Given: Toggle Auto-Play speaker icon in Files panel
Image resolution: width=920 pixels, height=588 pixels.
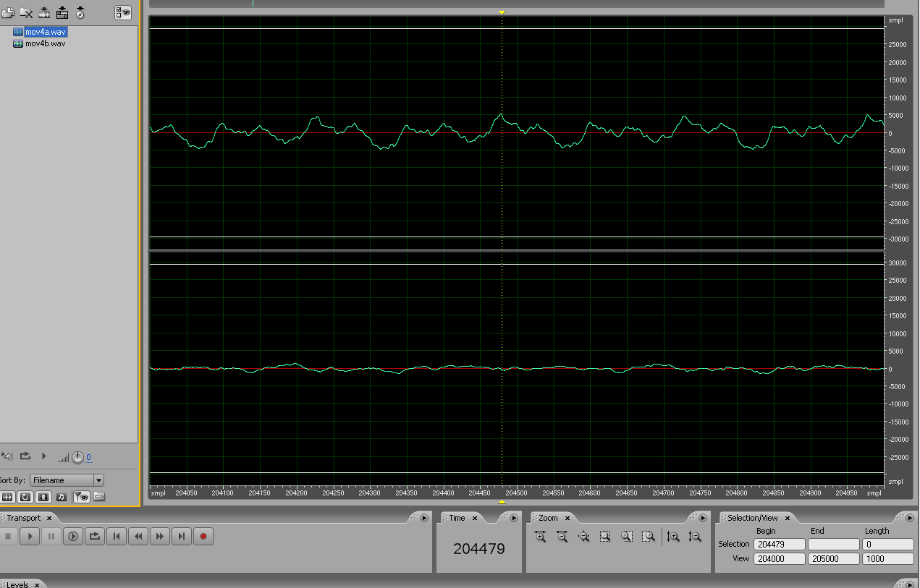Looking at the screenshot, I should pos(7,456).
